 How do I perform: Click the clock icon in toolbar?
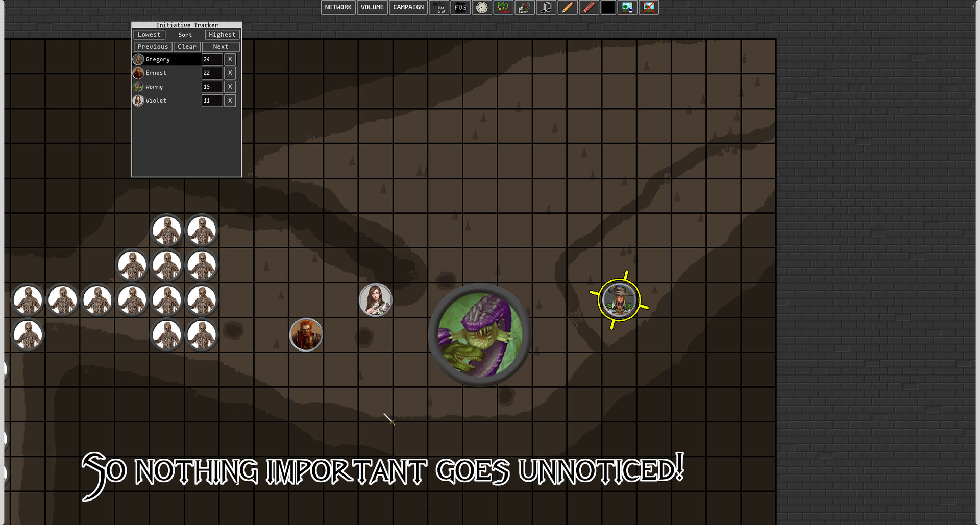[x=482, y=8]
